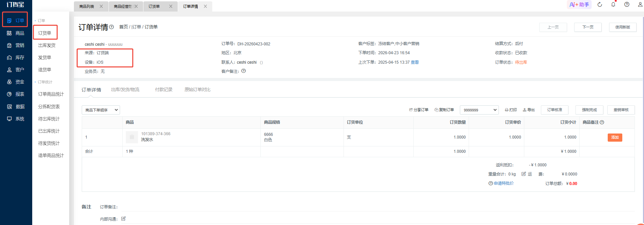
Task: Go to the 营销 section in the sidebar
Action: [15, 45]
